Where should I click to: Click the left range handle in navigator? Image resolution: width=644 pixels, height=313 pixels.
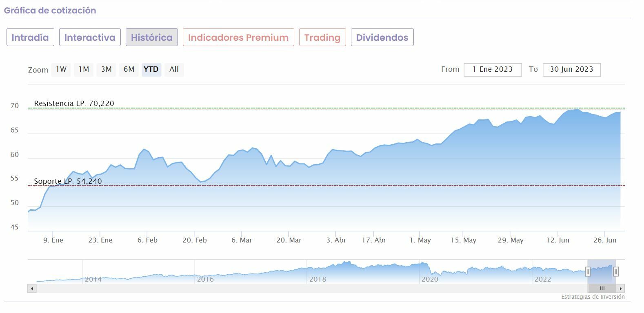click(x=588, y=271)
